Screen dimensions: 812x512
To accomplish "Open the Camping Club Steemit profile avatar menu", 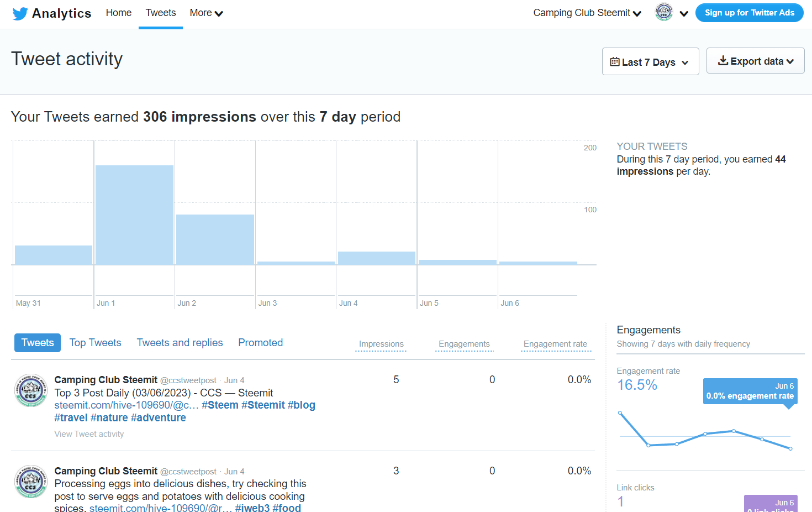I will [664, 12].
